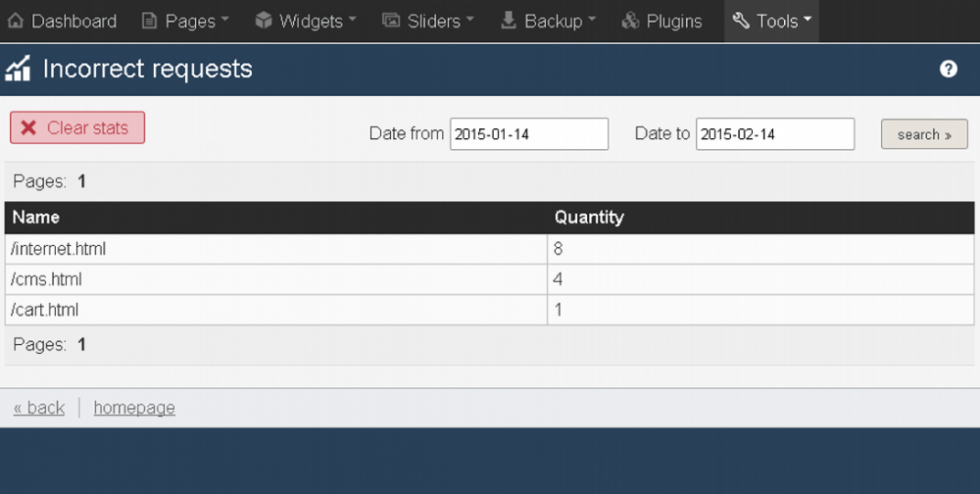Follow the homepage link
980x494 pixels.
[134, 408]
